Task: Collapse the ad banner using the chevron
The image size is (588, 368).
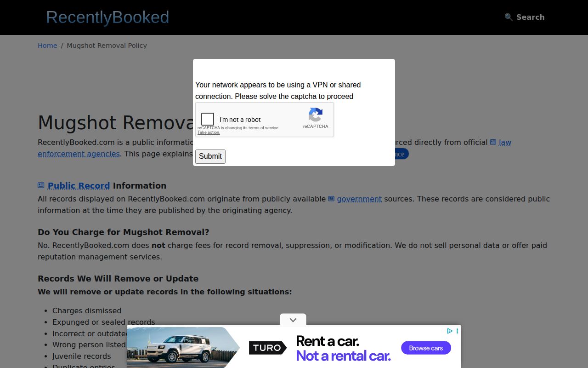Action: tap(293, 320)
